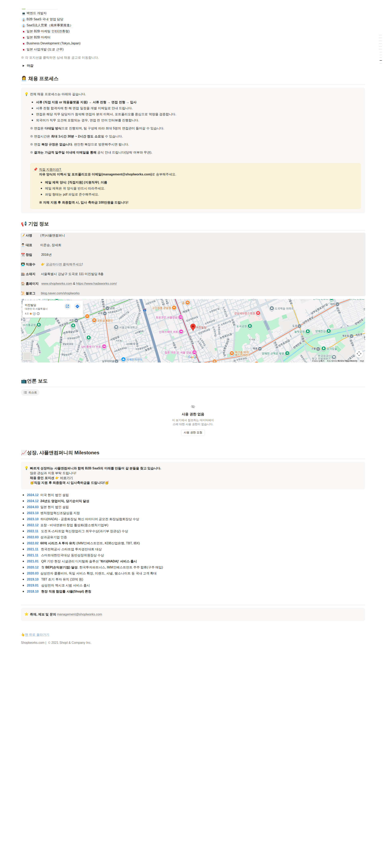Screen dimensions: 386x868
Task: Open blog.naver.com/shoplworks blog link
Action: tap(60, 293)
